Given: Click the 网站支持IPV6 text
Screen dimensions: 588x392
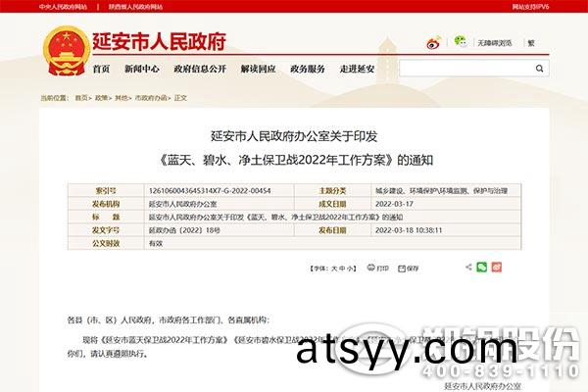Looking at the screenshot, I should click(530, 7).
